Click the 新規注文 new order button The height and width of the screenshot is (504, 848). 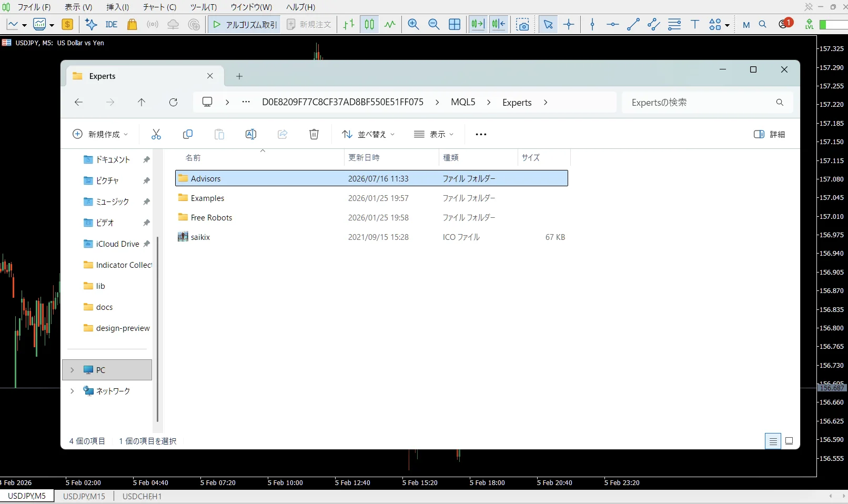[x=309, y=24]
